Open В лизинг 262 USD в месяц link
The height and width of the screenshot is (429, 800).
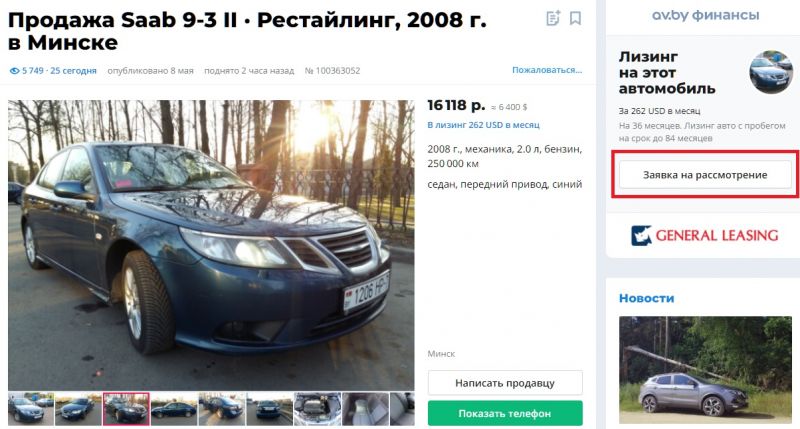tap(483, 124)
